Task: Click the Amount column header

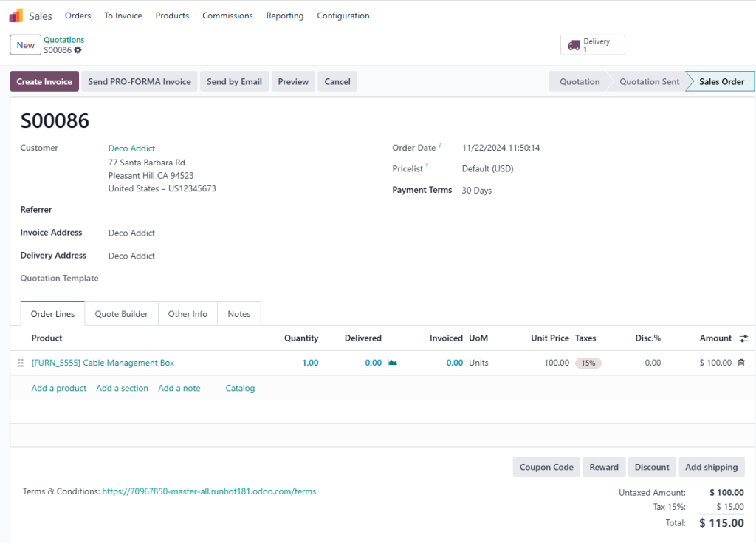Action: [x=715, y=338]
